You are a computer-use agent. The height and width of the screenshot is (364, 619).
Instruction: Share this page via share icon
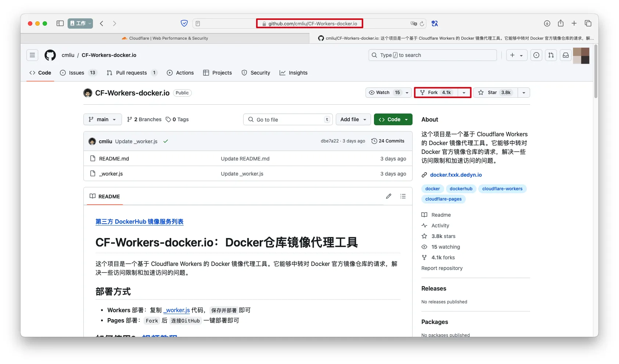point(561,23)
